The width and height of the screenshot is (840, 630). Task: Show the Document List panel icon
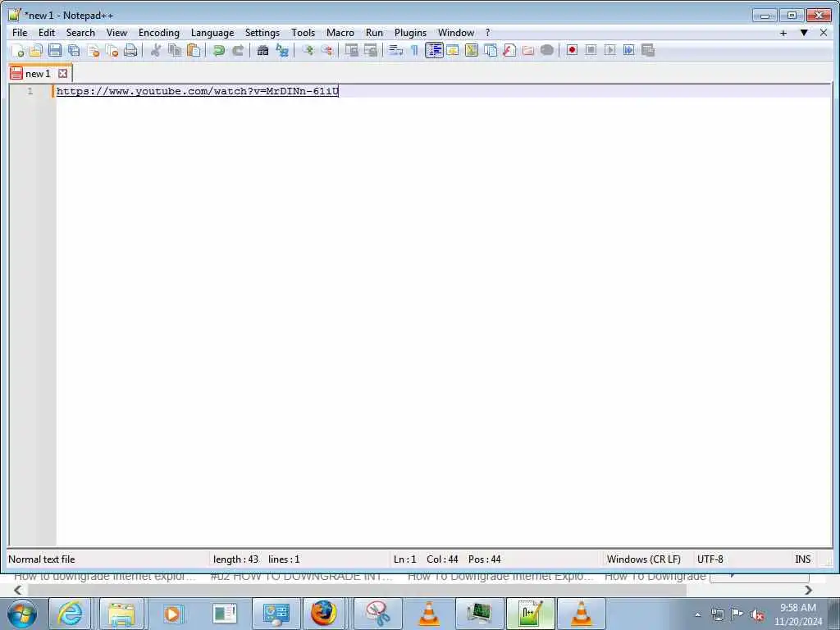[491, 50]
